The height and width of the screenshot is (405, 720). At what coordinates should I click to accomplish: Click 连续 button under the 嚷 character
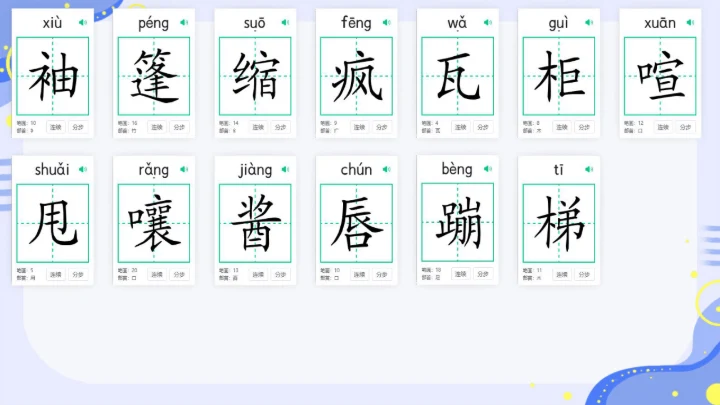157,274
